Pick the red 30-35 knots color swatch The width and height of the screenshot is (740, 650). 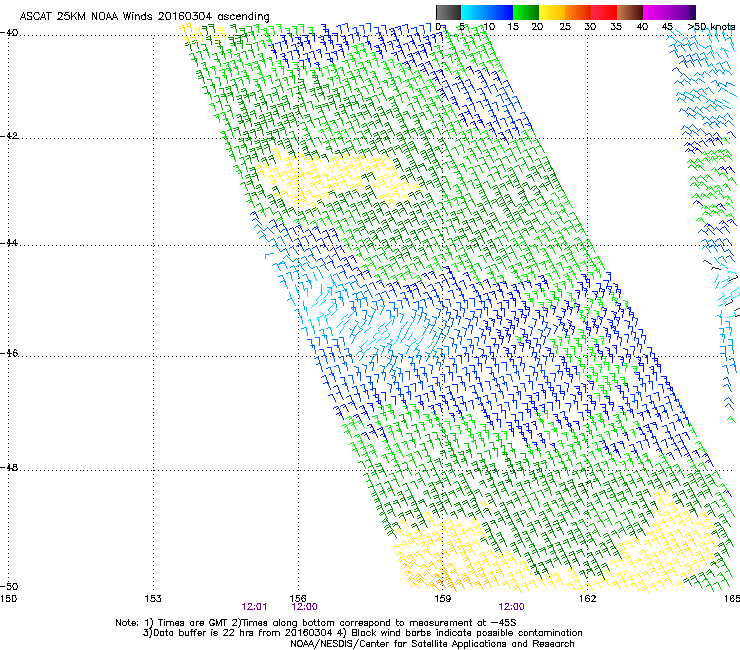(x=604, y=12)
